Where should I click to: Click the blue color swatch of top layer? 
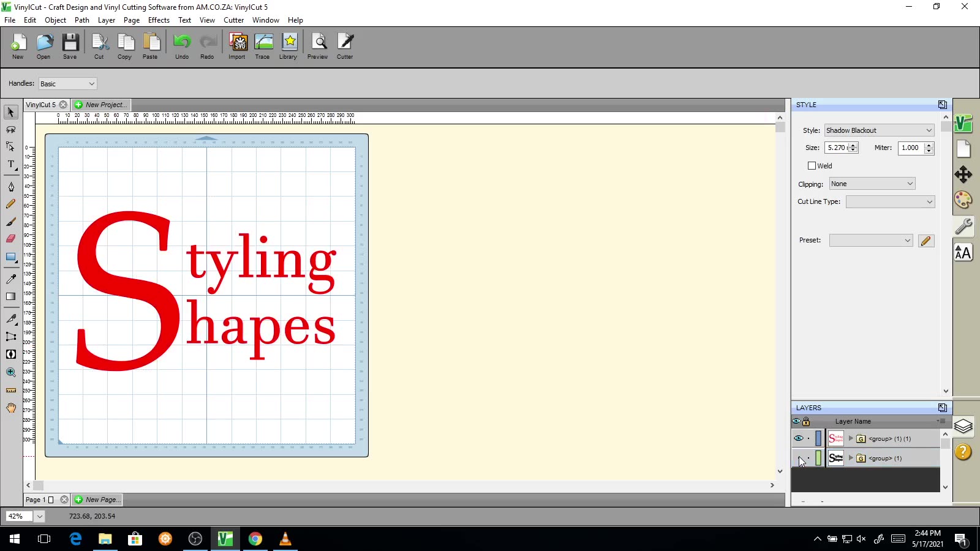pyautogui.click(x=818, y=438)
